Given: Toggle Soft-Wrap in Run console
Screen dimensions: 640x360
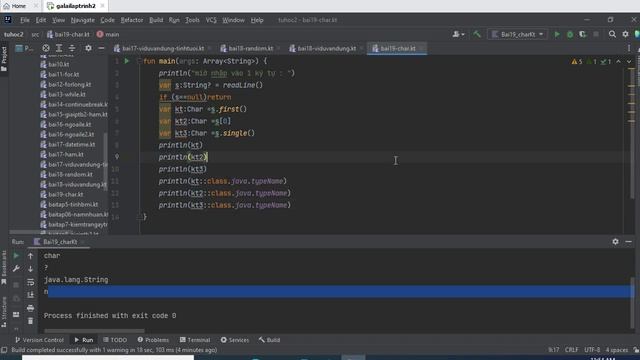Looking at the screenshot, I should coord(31,282).
